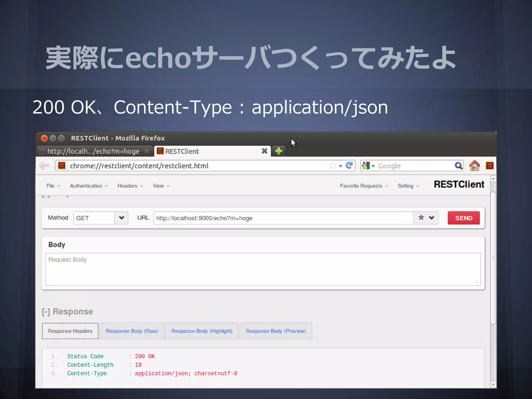
Task: Close the RESTClient tab
Action: point(264,151)
